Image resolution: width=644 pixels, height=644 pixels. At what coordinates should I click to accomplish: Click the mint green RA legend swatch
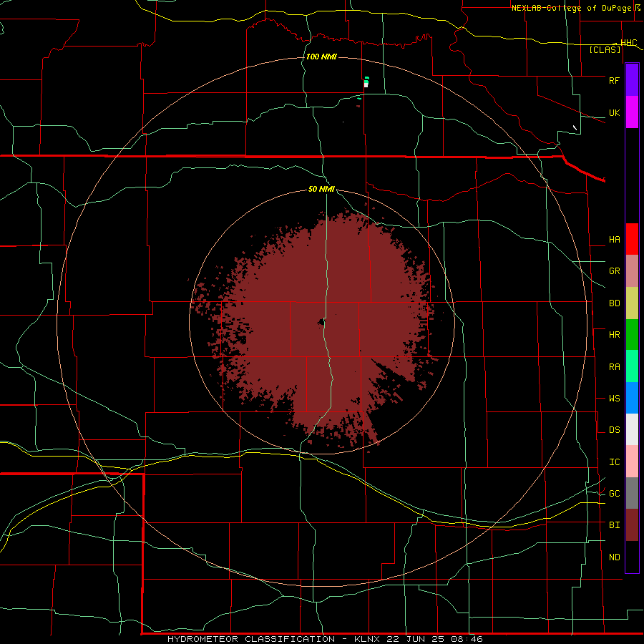632,366
